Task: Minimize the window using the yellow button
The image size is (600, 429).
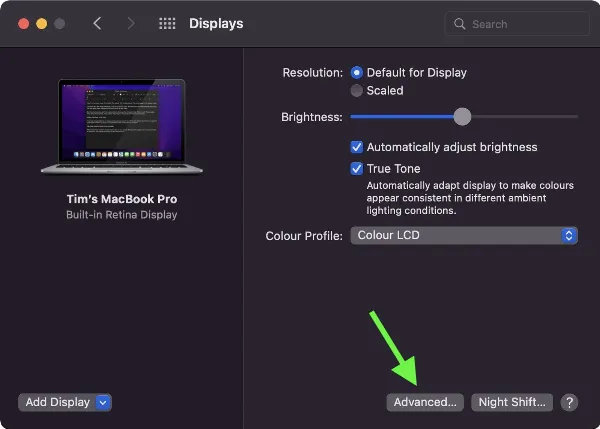Action: tap(41, 23)
